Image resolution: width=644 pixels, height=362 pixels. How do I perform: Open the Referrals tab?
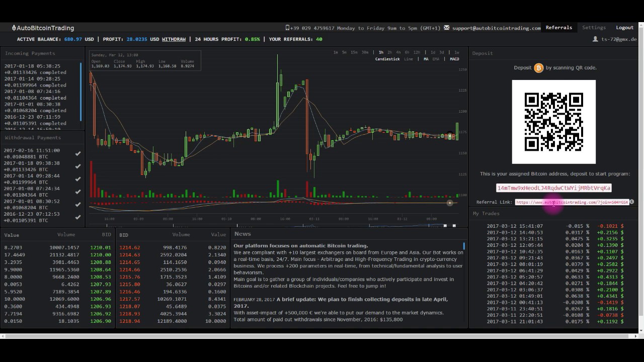pyautogui.click(x=559, y=28)
